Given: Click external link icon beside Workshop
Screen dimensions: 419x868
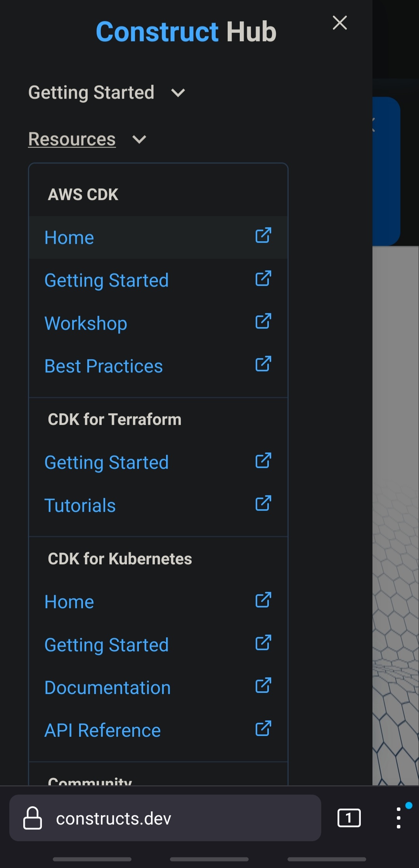Looking at the screenshot, I should click(x=263, y=322).
